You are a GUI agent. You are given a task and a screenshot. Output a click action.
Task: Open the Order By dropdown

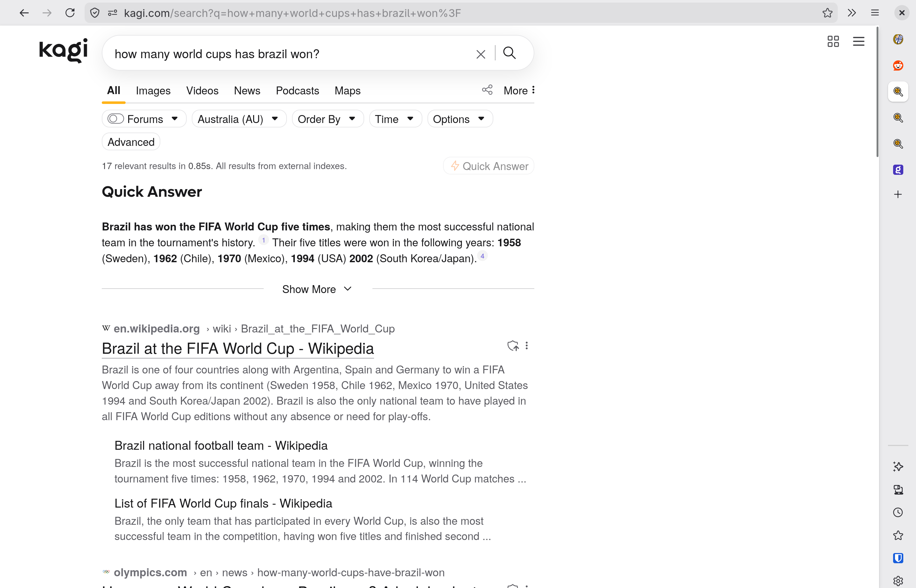click(x=327, y=119)
